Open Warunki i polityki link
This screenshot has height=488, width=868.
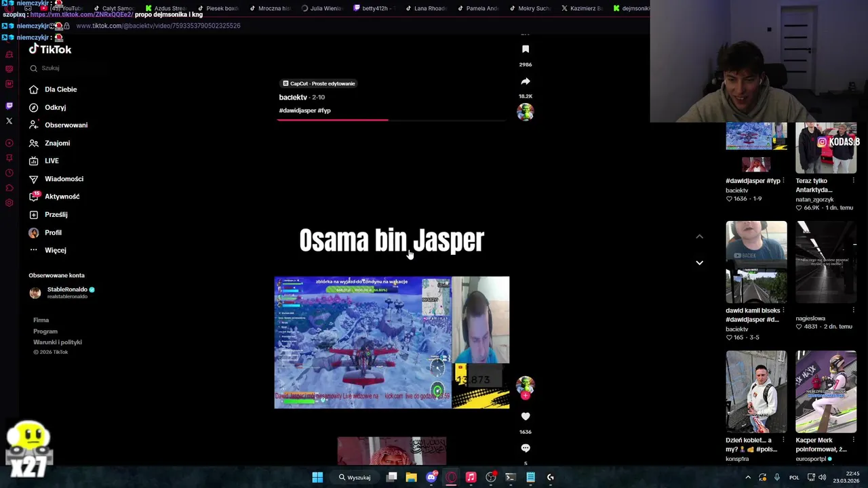(58, 342)
